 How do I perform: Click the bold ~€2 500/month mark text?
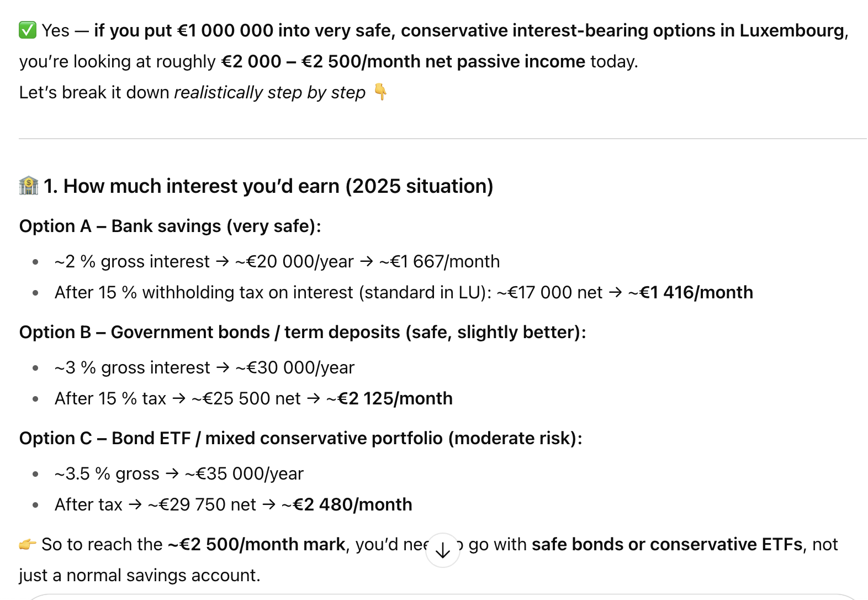pyautogui.click(x=256, y=544)
